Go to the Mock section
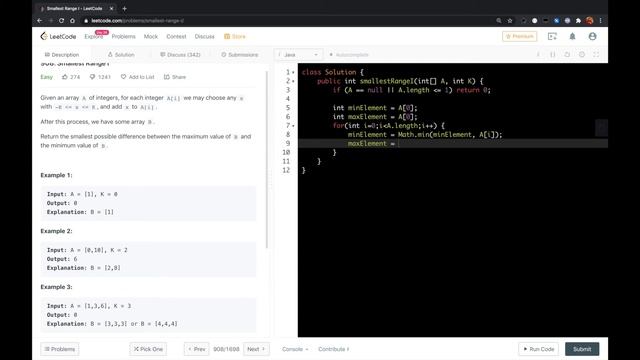 coord(151,36)
